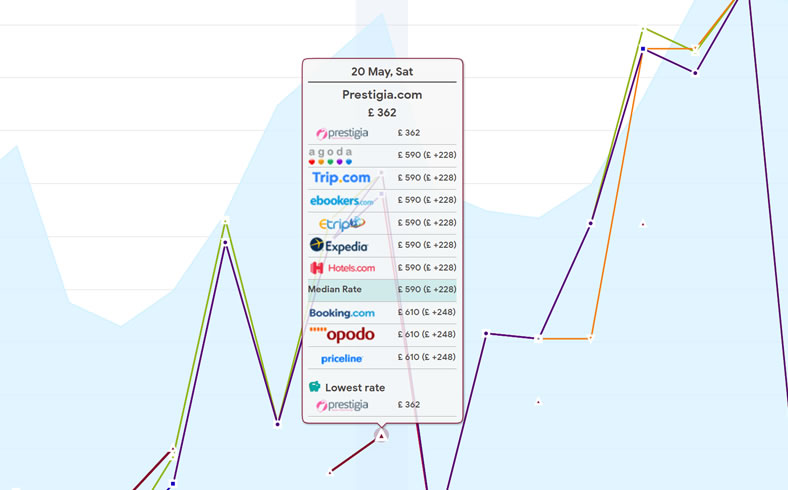Click the Expedia logo
This screenshot has height=490, width=788.
coord(339,245)
